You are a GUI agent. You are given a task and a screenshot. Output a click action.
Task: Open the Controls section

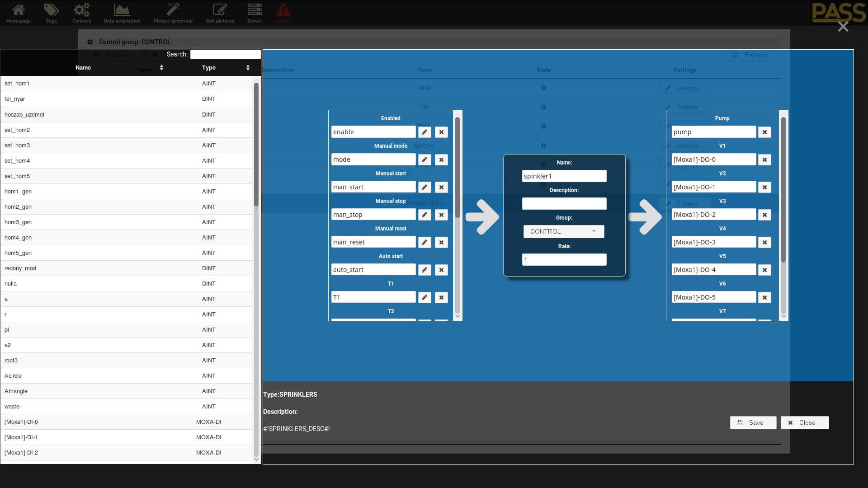pos(81,13)
